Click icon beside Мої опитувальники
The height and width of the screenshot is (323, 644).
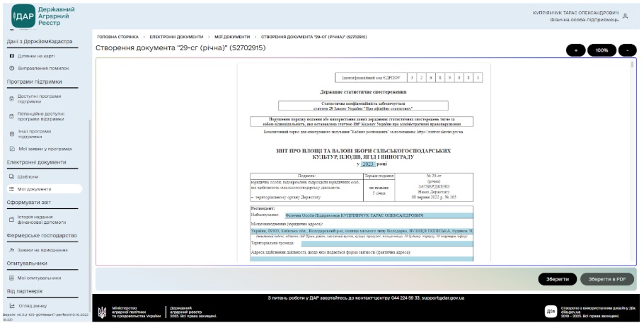click(11, 278)
